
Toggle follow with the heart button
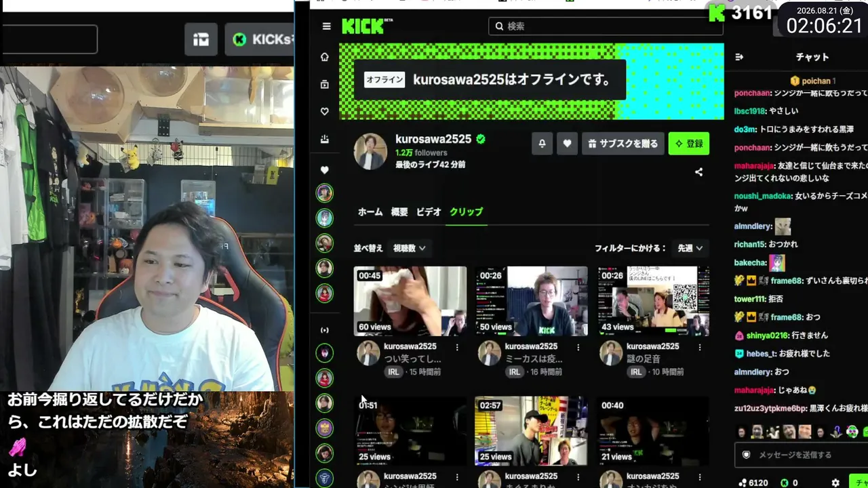[x=567, y=144]
